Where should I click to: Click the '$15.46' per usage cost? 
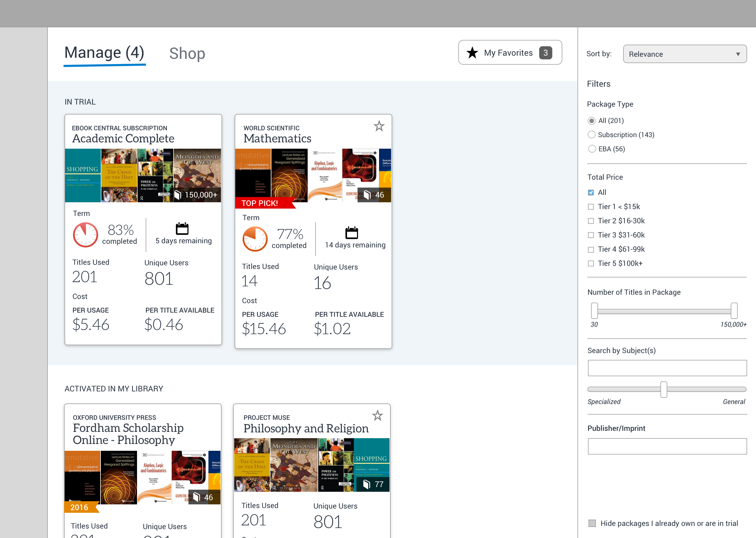tap(264, 329)
